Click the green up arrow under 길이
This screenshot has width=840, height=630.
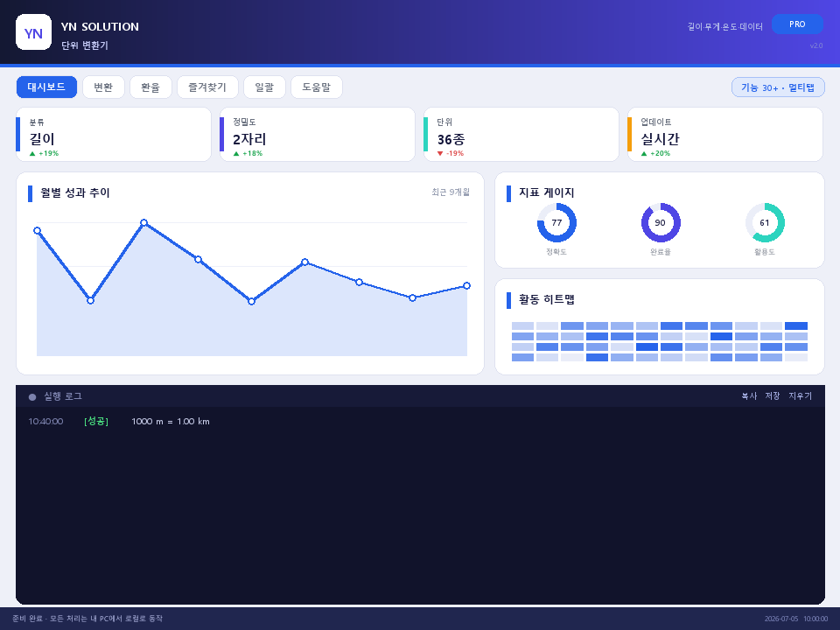coord(32,154)
